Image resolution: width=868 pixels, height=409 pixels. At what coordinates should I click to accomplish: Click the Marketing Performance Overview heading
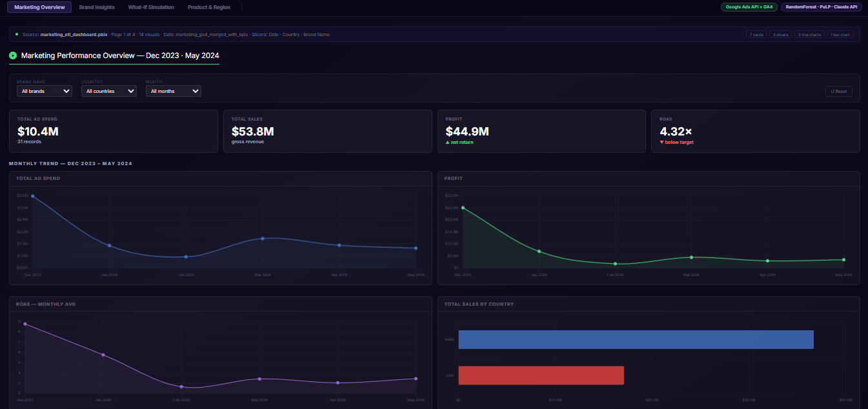coord(120,55)
